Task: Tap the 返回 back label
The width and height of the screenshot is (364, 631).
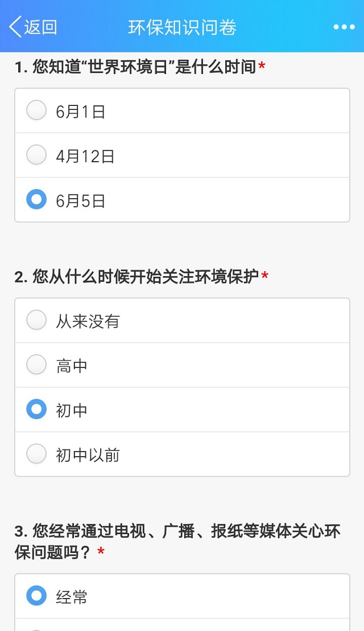Action: (40, 26)
